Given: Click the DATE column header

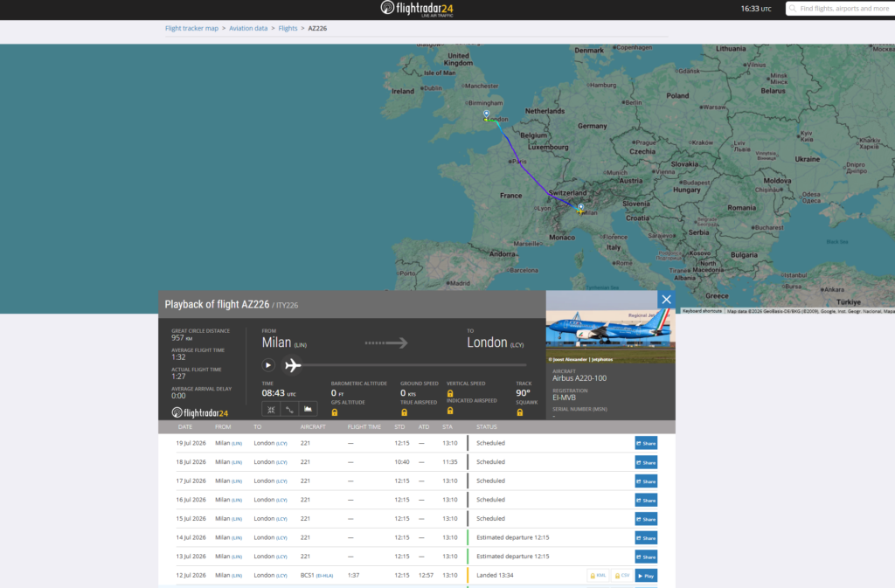Looking at the screenshot, I should point(185,426).
